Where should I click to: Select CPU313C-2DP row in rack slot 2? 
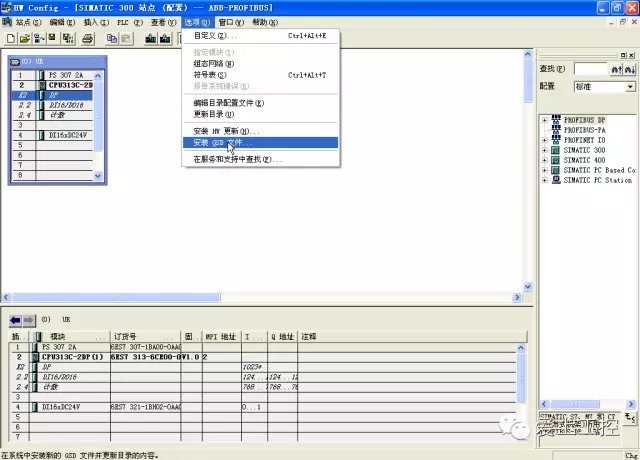[52, 85]
